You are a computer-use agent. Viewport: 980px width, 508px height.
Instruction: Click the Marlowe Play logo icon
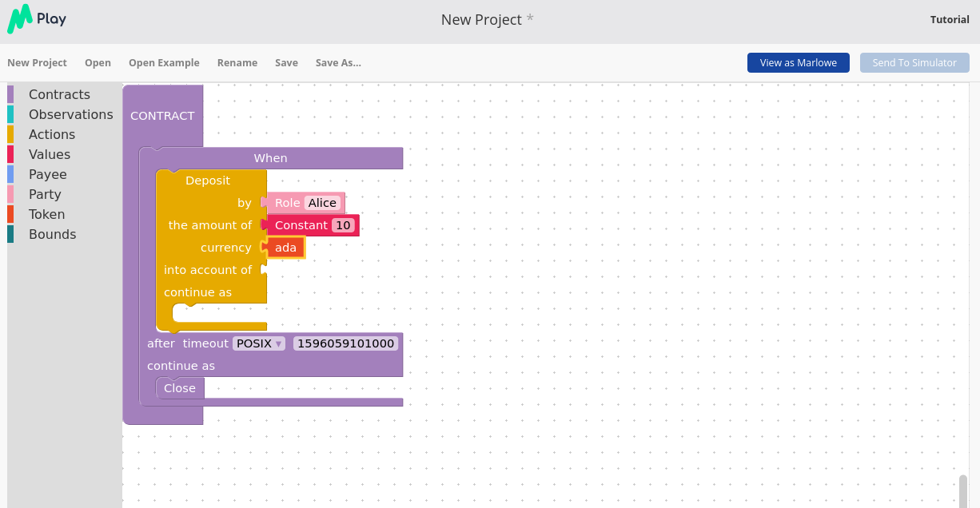[19, 19]
